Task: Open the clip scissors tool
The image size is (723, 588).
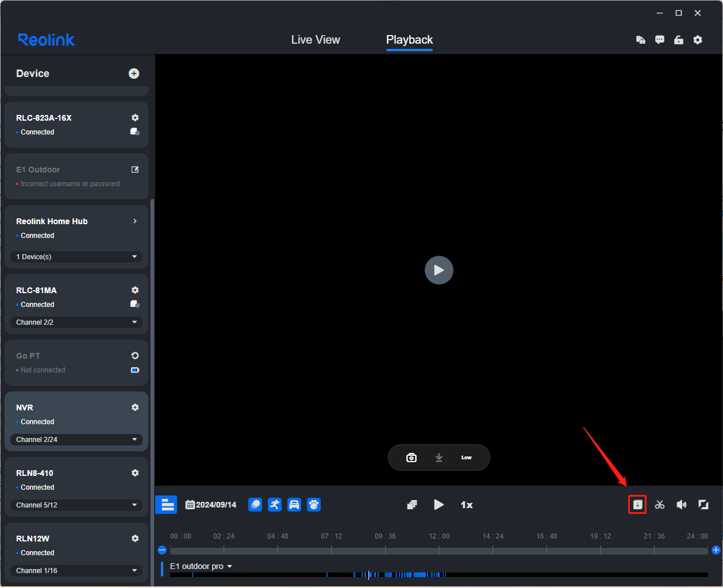Action: point(660,505)
